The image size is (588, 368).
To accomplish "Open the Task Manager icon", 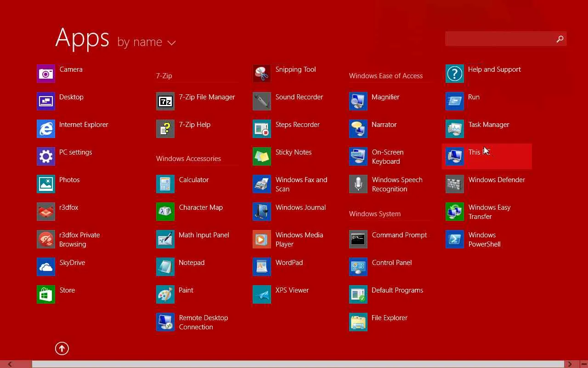I will (455, 129).
